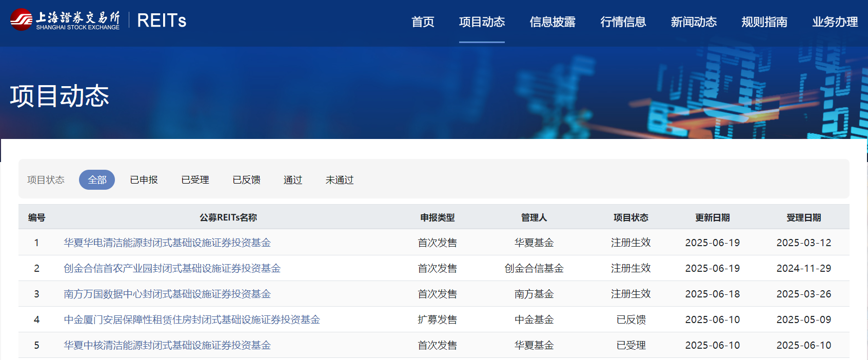Open the 信息披露 navigation menu
Screen dimensions: 868x360
coord(553,22)
